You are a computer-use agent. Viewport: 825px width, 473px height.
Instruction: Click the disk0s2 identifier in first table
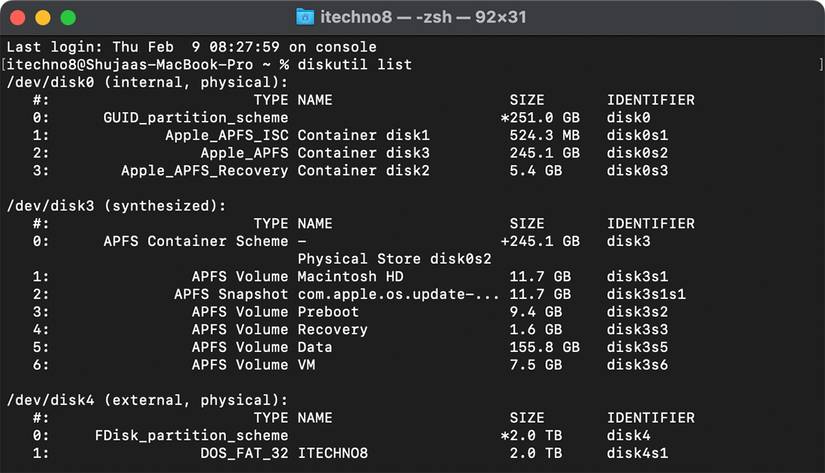coord(638,153)
